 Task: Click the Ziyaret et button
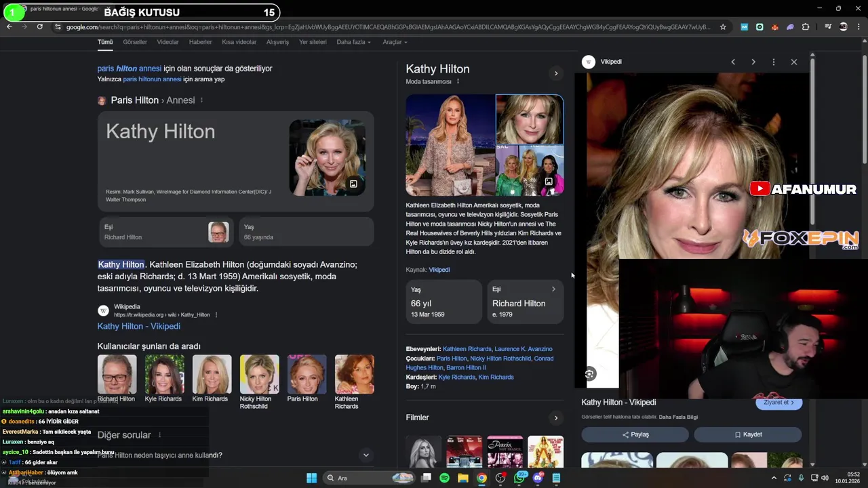[779, 403]
